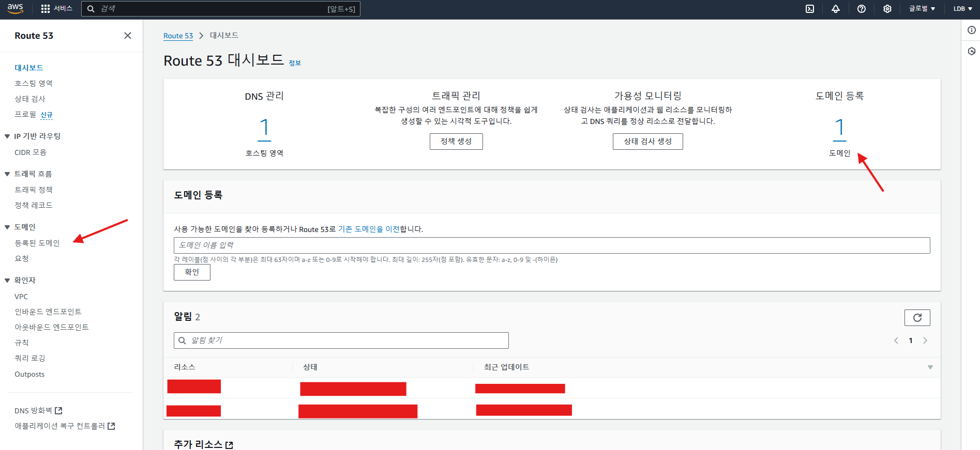Open the LDB account dropdown
980x450 pixels.
tap(963, 9)
